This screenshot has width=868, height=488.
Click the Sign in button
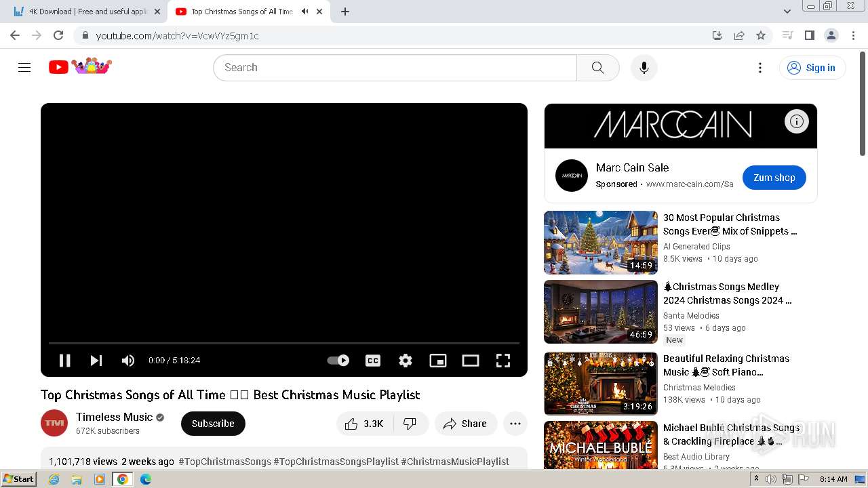point(812,68)
